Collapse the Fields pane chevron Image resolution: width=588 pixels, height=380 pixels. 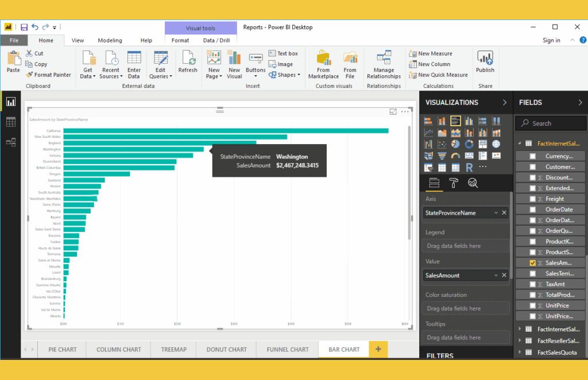tap(580, 102)
